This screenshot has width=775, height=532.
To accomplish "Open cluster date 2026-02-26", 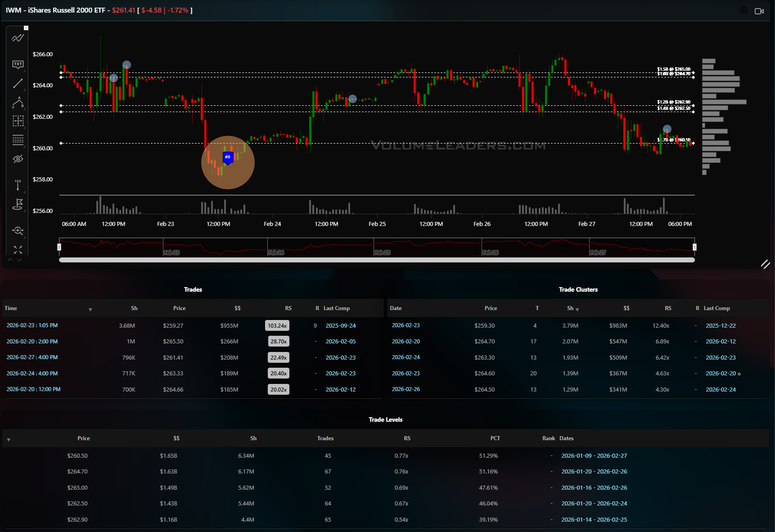I will 406,389.
